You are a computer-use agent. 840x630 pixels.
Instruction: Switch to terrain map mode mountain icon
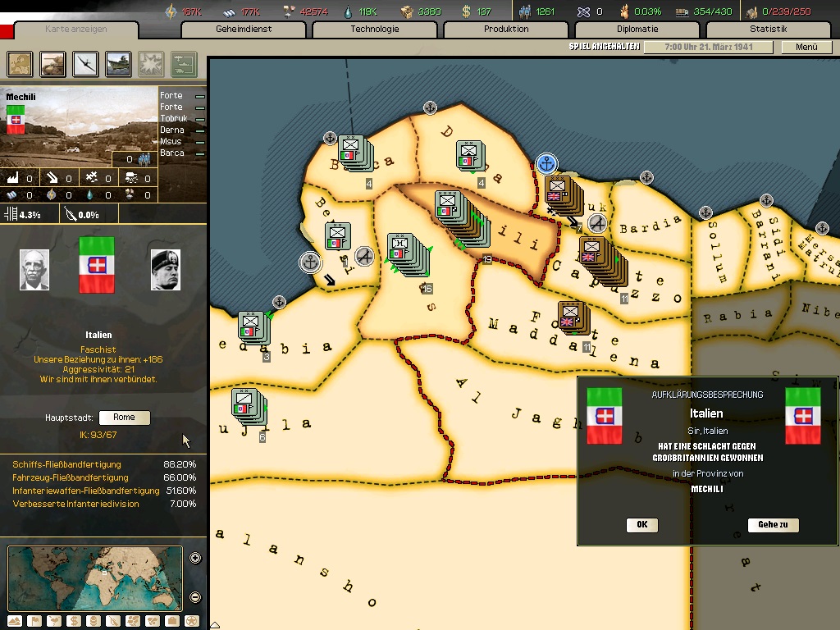coord(15,621)
